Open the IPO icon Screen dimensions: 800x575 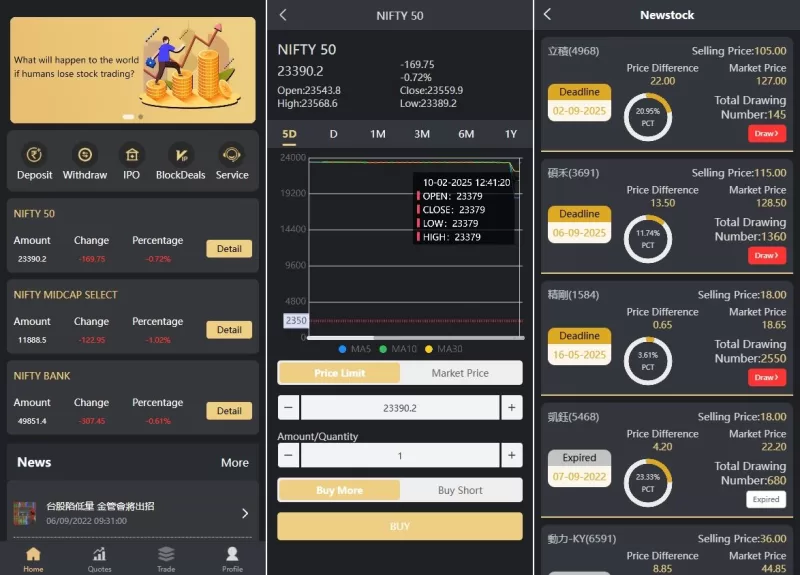click(131, 155)
